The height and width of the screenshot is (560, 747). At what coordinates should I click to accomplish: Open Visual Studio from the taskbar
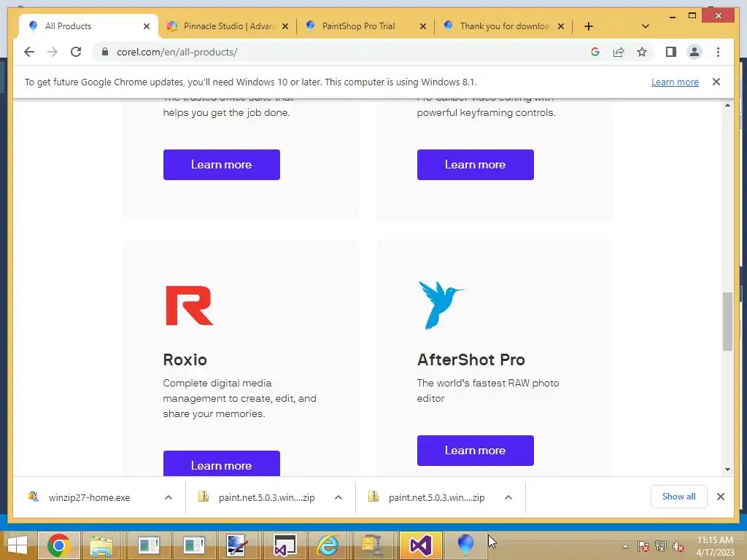click(x=421, y=545)
